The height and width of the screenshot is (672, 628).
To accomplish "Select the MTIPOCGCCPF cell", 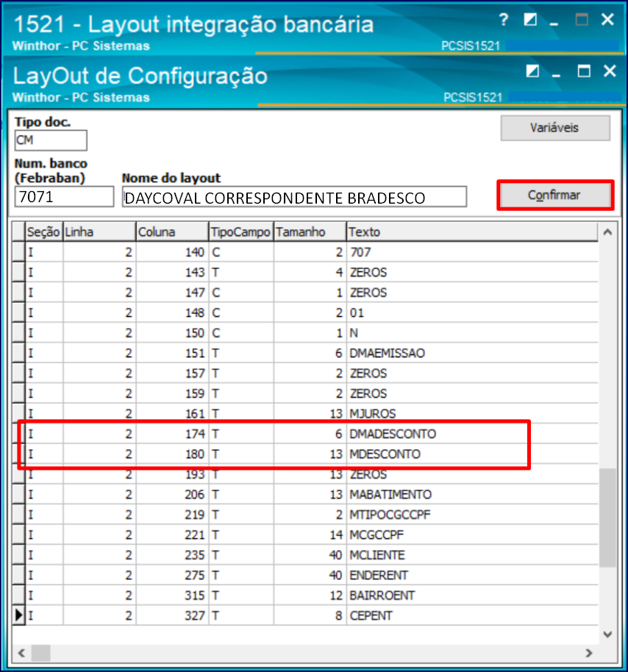I will (x=471, y=514).
